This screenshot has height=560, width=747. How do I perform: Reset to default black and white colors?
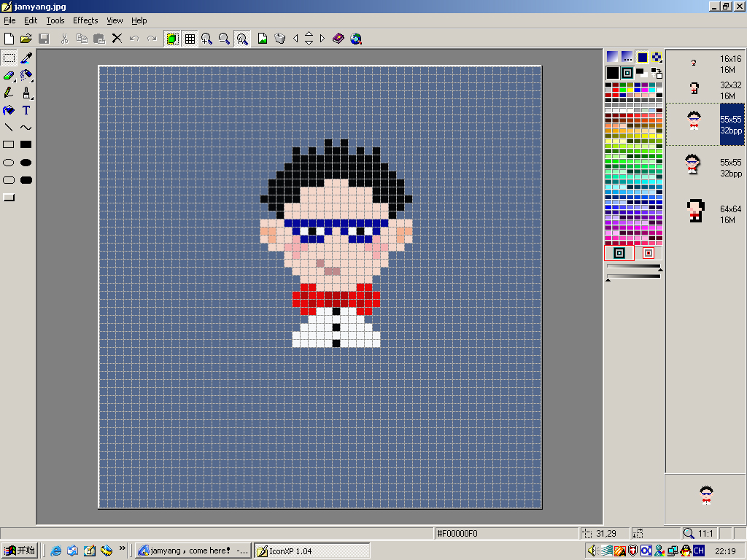[x=642, y=73]
